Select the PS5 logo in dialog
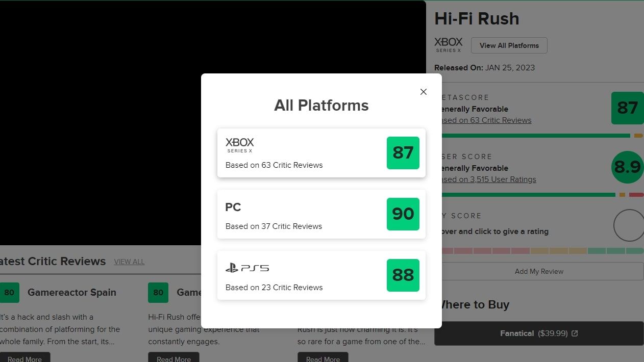Image resolution: width=644 pixels, height=362 pixels. [247, 268]
